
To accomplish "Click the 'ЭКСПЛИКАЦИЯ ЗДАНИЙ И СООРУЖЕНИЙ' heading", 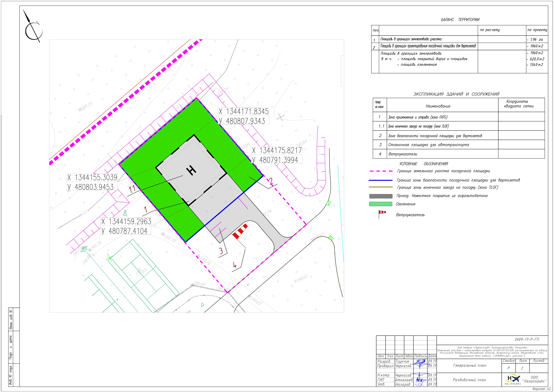I will pos(456,94).
